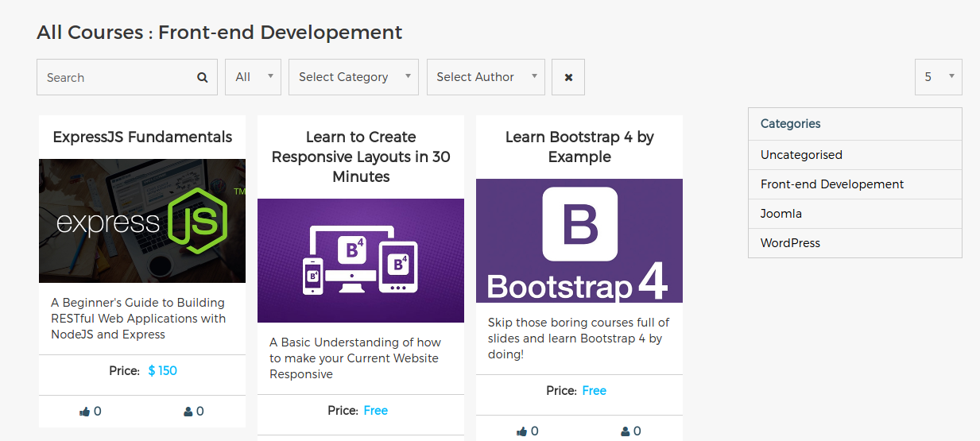Click the enrolled users icon on ExpressJS card
980x441 pixels.
[x=188, y=412]
